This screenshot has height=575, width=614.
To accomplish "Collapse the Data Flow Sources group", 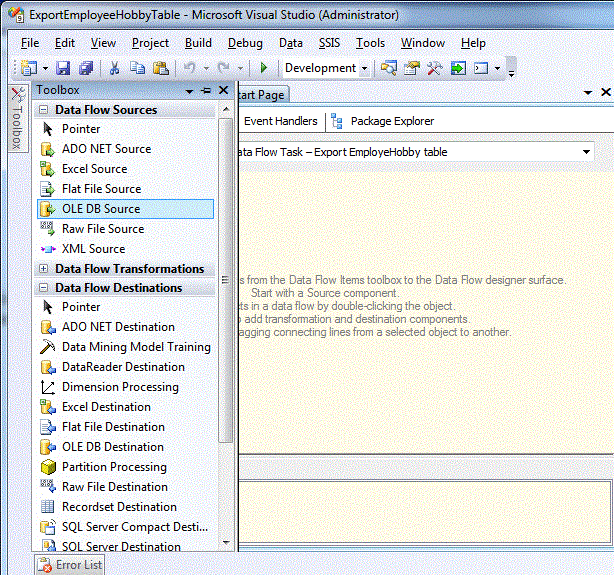I will pyautogui.click(x=44, y=110).
